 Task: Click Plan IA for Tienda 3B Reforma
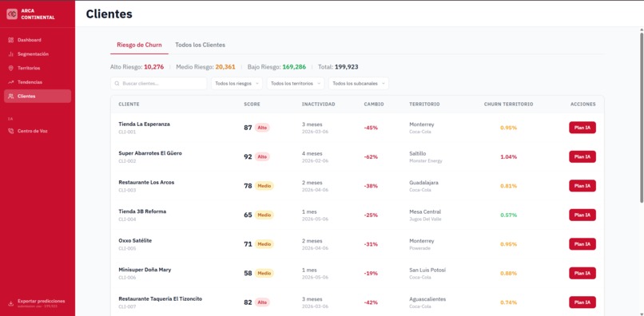click(x=582, y=215)
